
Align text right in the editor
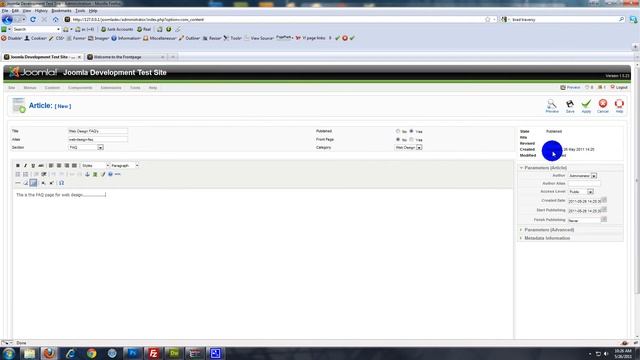coord(67,166)
